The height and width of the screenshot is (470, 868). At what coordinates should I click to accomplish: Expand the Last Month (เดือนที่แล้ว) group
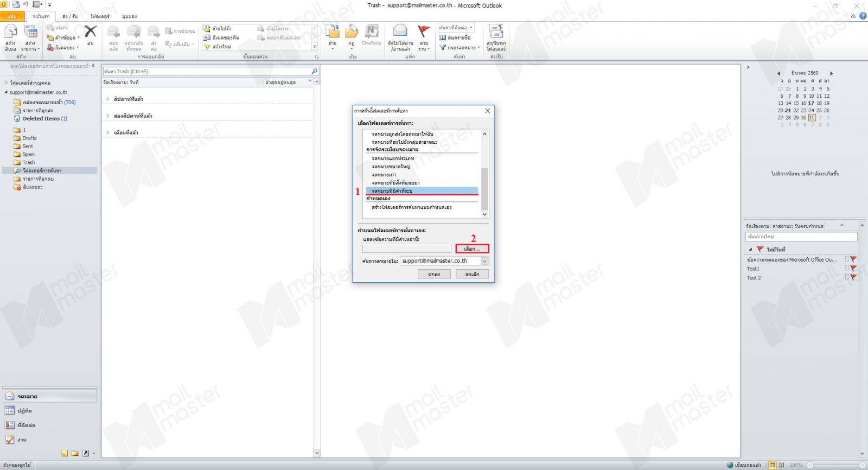[108, 132]
